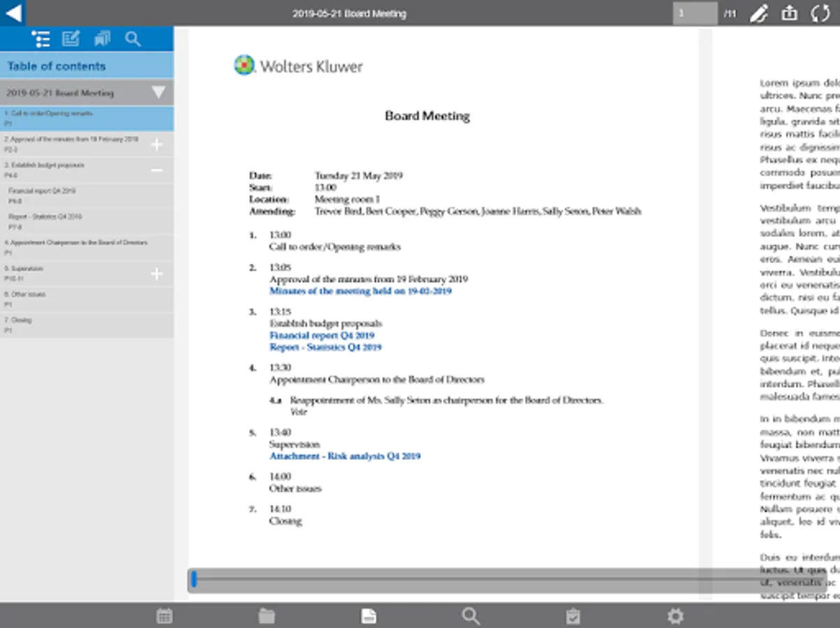Click the page slider handle
The image size is (840, 628).
pos(194,579)
